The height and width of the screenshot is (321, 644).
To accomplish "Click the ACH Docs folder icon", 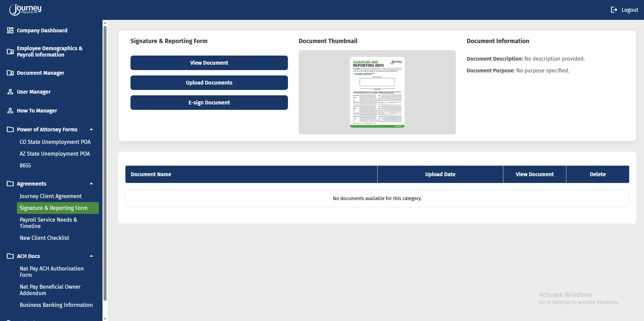I will [x=10, y=256].
